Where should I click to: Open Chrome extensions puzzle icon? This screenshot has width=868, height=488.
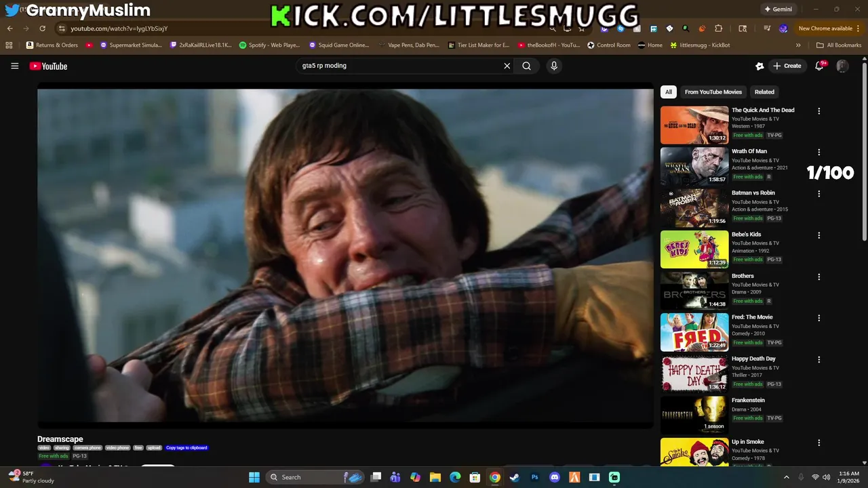(x=719, y=28)
